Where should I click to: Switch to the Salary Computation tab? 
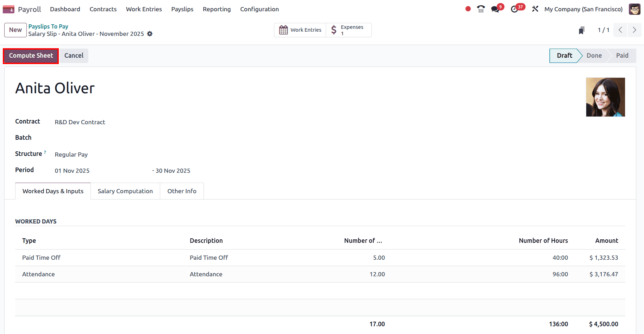[125, 191]
